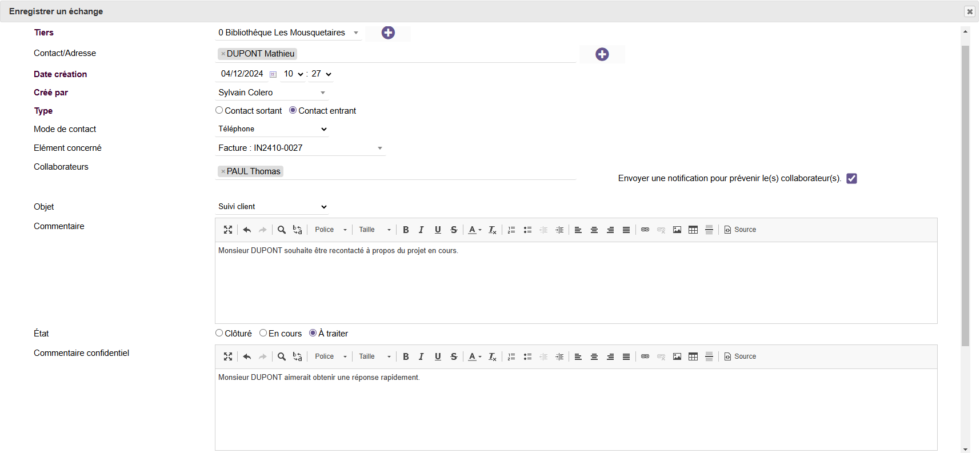Open the Mode de contact Téléphone dropdown

tap(272, 129)
